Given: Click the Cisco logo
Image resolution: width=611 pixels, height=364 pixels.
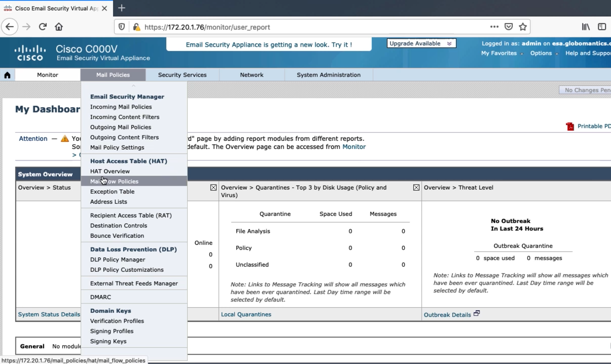Looking at the screenshot, I should [30, 53].
